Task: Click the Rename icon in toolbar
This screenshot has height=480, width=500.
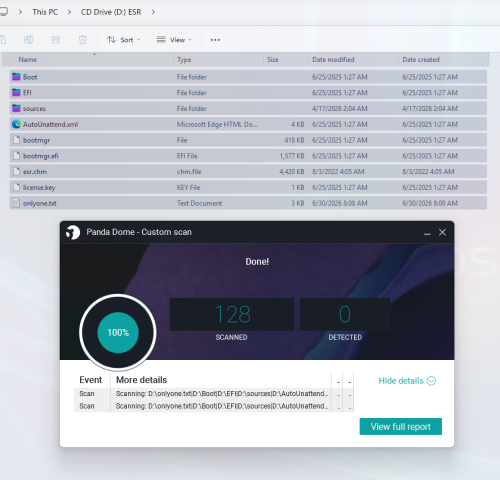Action: [x=29, y=40]
